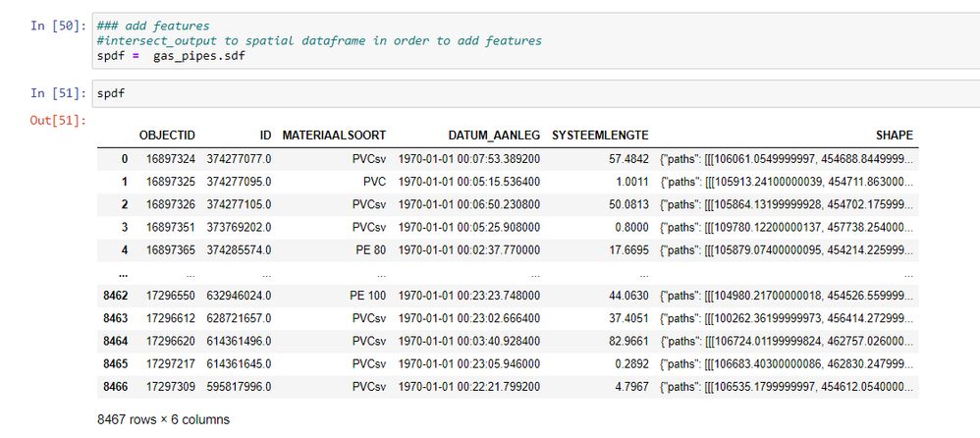Click SYSTEEMLENGTE value 17.6695
Image resolution: width=980 pixels, height=438 pixels.
coord(628,249)
